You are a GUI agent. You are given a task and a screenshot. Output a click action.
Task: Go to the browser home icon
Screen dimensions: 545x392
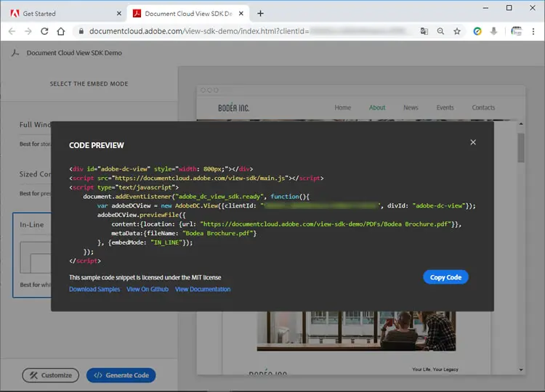pos(61,31)
